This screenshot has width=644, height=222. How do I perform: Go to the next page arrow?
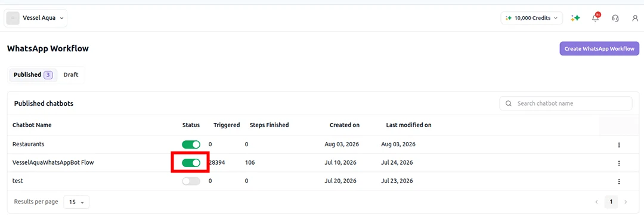point(626,202)
